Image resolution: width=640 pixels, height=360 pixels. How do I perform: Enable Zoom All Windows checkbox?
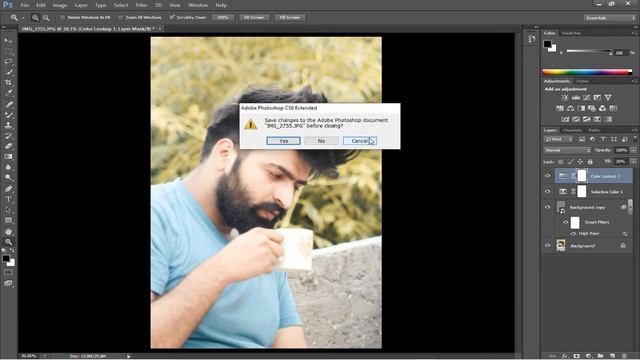click(x=120, y=18)
